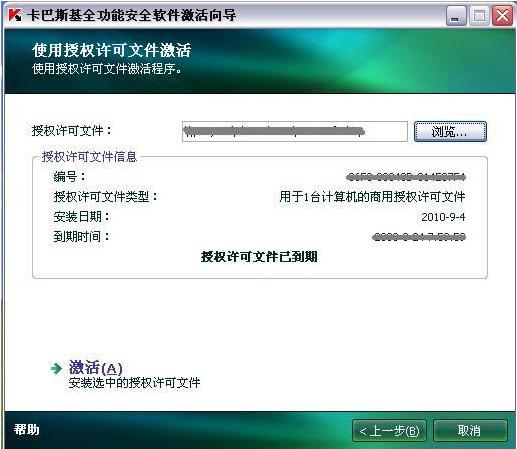Viewport: 517px width, 449px height.
Task: Click the 取消 cancel button
Action: tap(470, 431)
